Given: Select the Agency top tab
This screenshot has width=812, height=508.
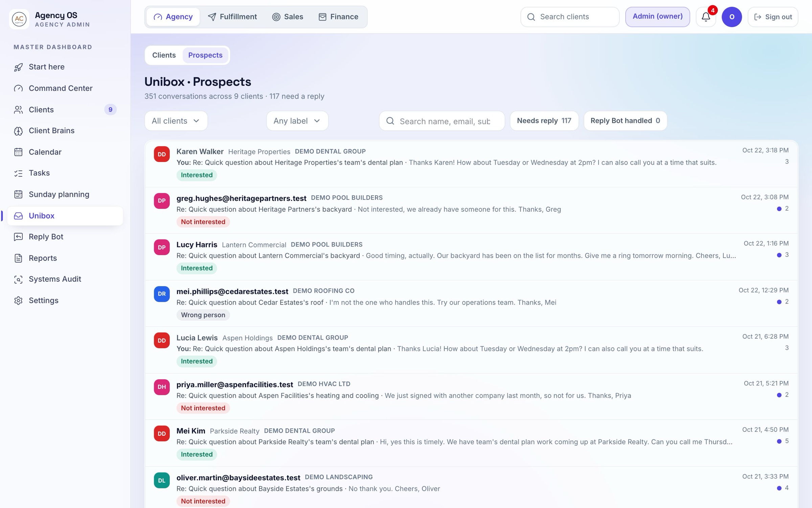Looking at the screenshot, I should [173, 17].
